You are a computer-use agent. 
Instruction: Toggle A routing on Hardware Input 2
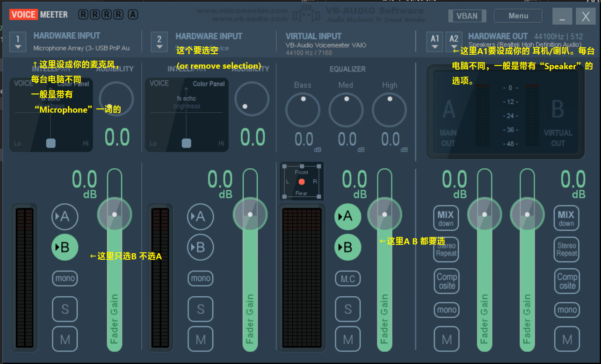click(200, 216)
